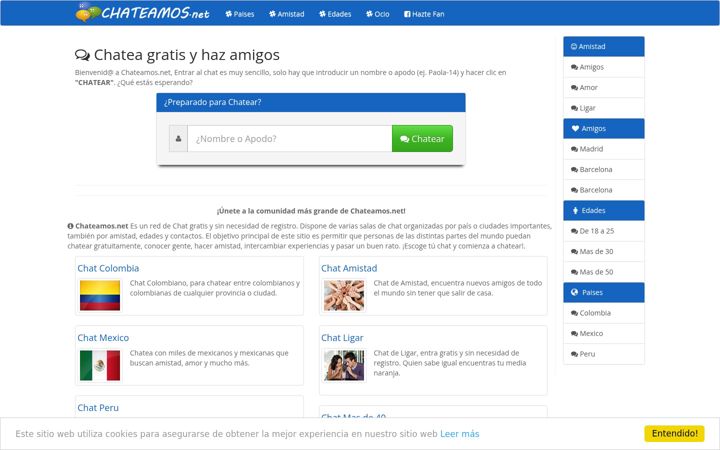Open the Chat Colombia heading link
Viewport: 720px width, 450px height.
coord(108,268)
